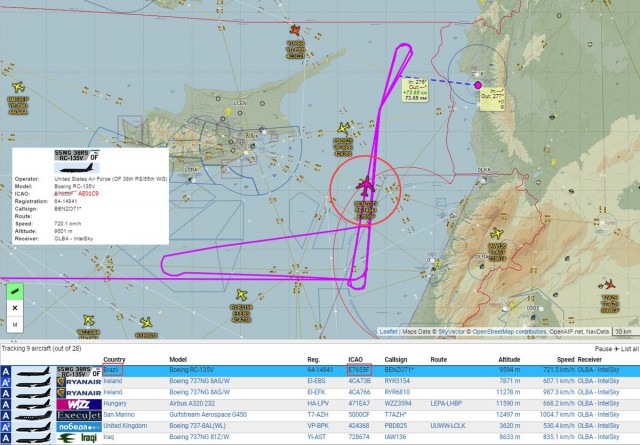640x445 pixels.
Task: Open the OpenStreetMap contributors link
Action: (x=509, y=332)
